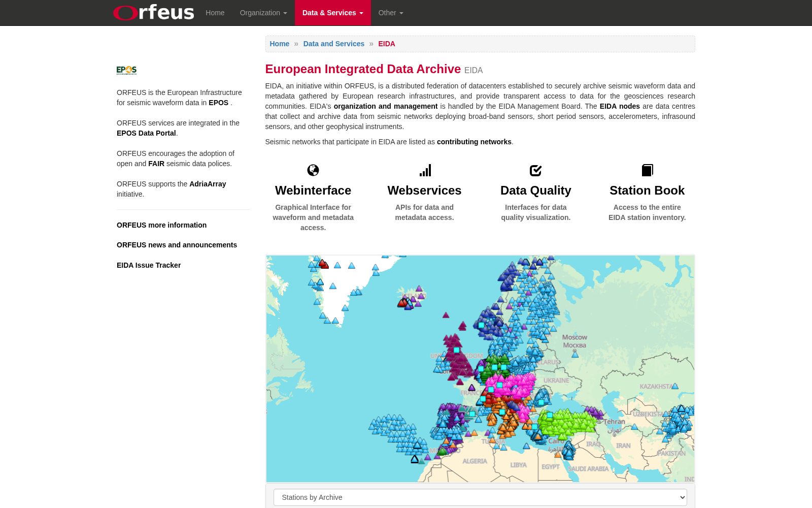Go to the Home menu item
Screen dimensions: 812x508
pyautogui.click(x=215, y=13)
